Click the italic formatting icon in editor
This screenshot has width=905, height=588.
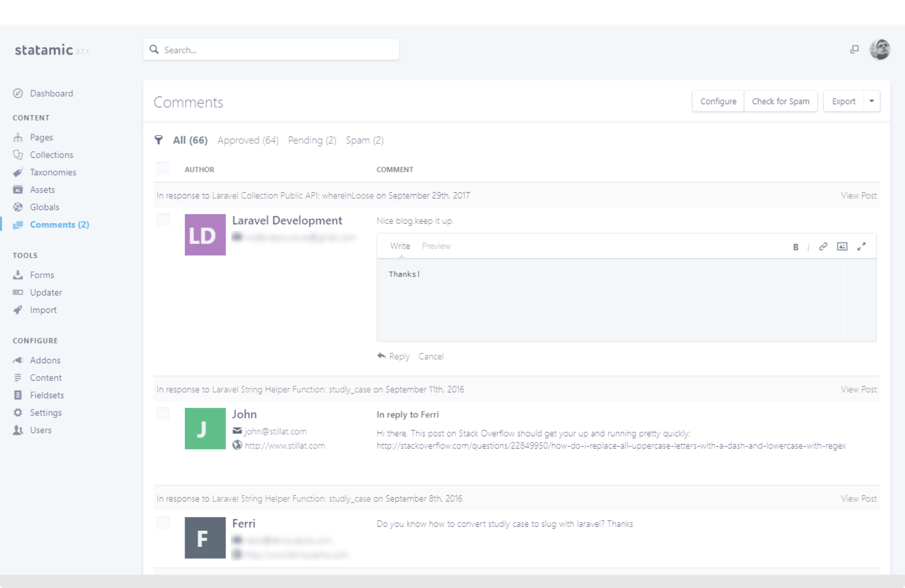[x=808, y=247]
